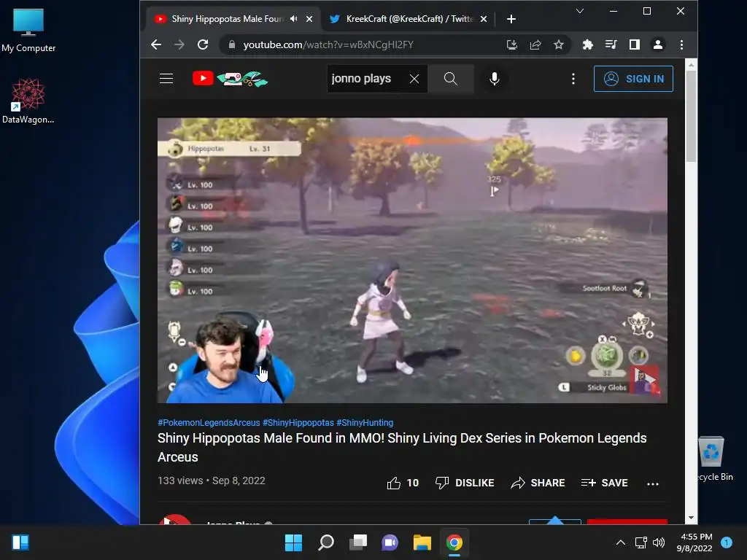
Task: Click the video title text
Action: [402, 447]
